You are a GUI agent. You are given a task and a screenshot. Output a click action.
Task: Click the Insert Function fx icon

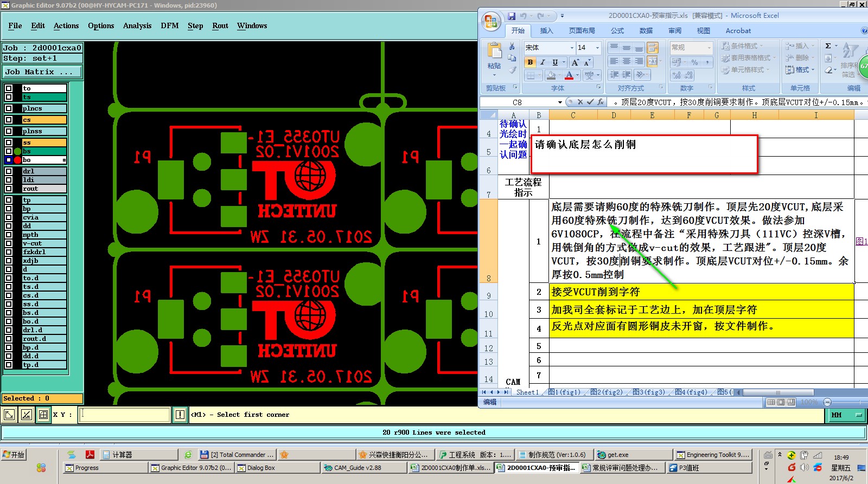tap(601, 102)
